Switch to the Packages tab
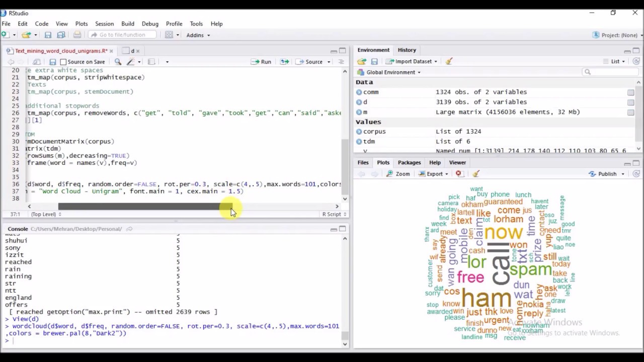Viewport: 644px width, 362px height. click(x=409, y=163)
